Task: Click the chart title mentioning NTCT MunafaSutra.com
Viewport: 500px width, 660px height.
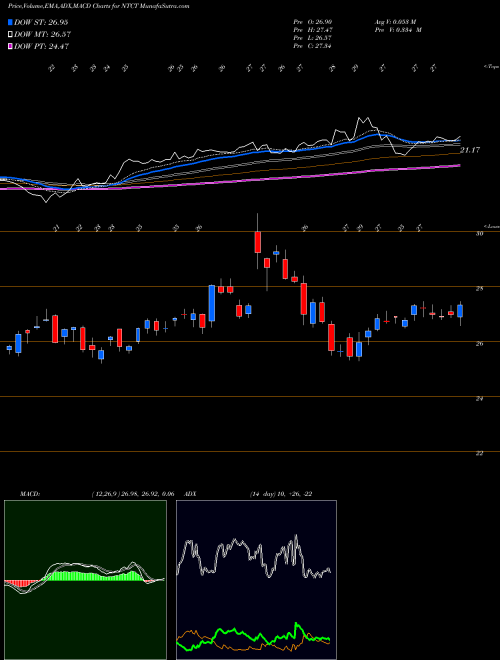Action: pos(98,6)
